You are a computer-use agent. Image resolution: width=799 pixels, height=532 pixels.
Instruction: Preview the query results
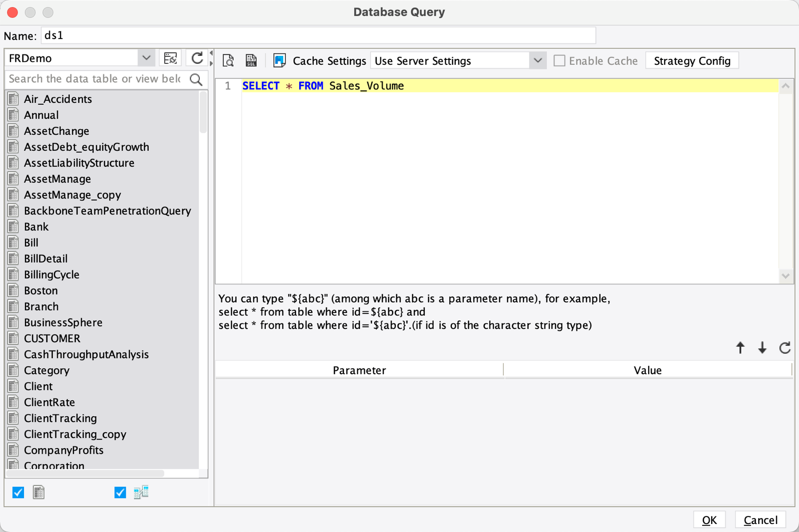[x=228, y=60]
